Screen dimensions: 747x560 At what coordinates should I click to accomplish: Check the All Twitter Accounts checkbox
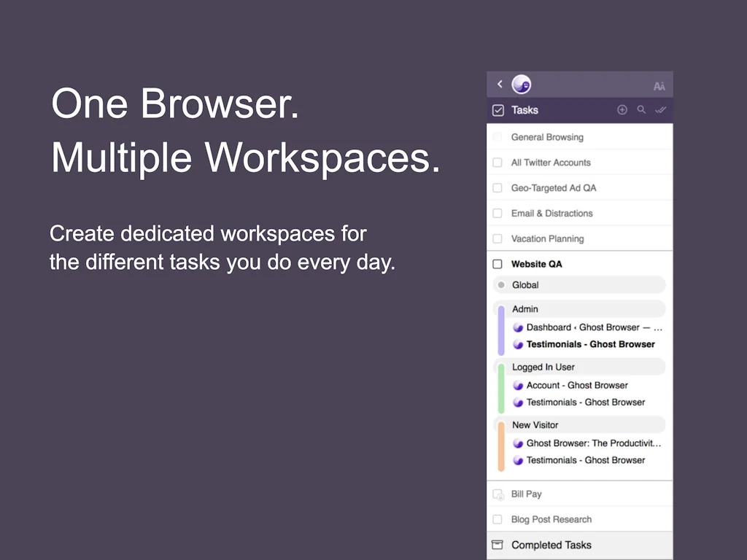click(498, 162)
